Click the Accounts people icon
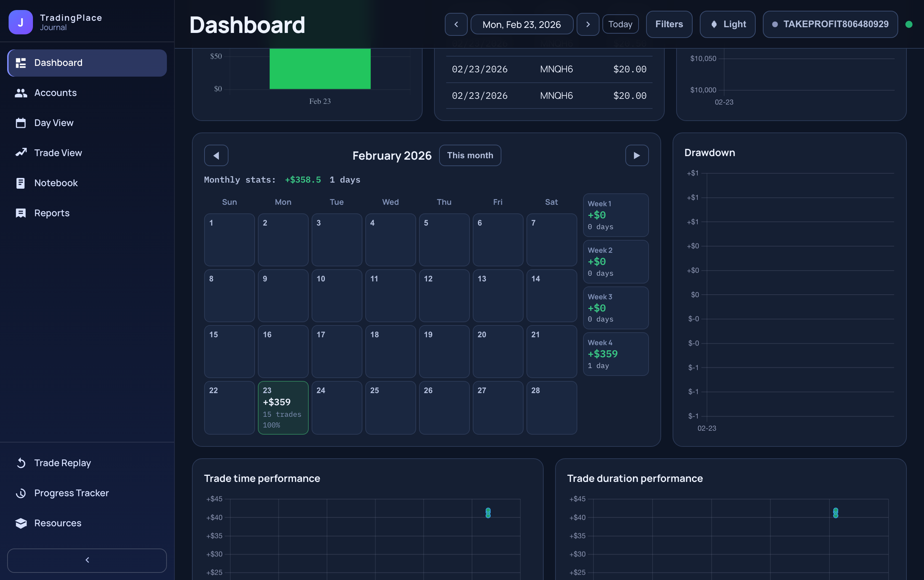The height and width of the screenshot is (580, 924). 21,93
